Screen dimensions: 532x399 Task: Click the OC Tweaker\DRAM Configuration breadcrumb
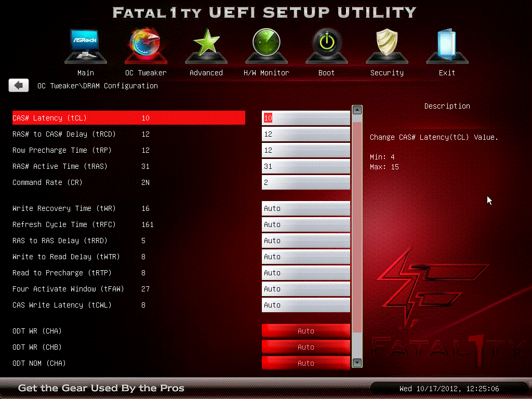[97, 86]
